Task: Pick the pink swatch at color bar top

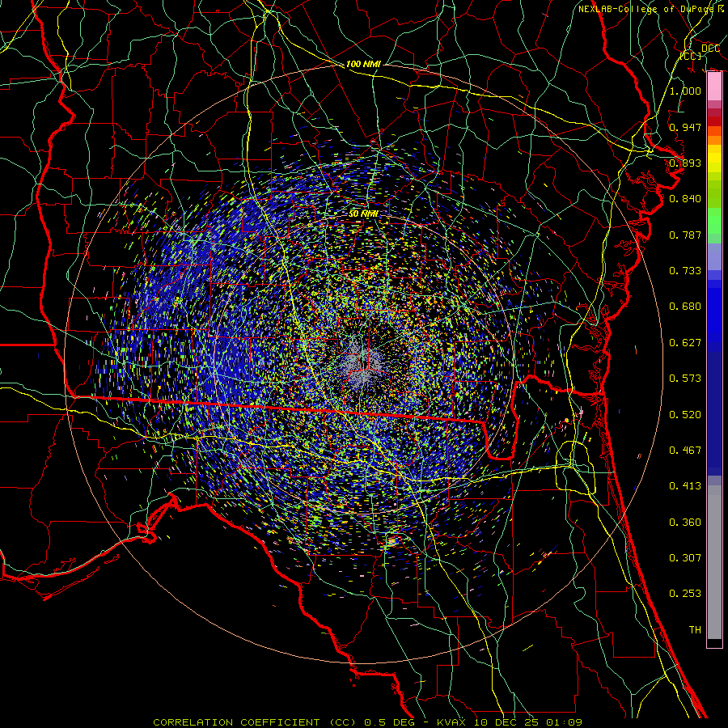Action: tap(714, 87)
